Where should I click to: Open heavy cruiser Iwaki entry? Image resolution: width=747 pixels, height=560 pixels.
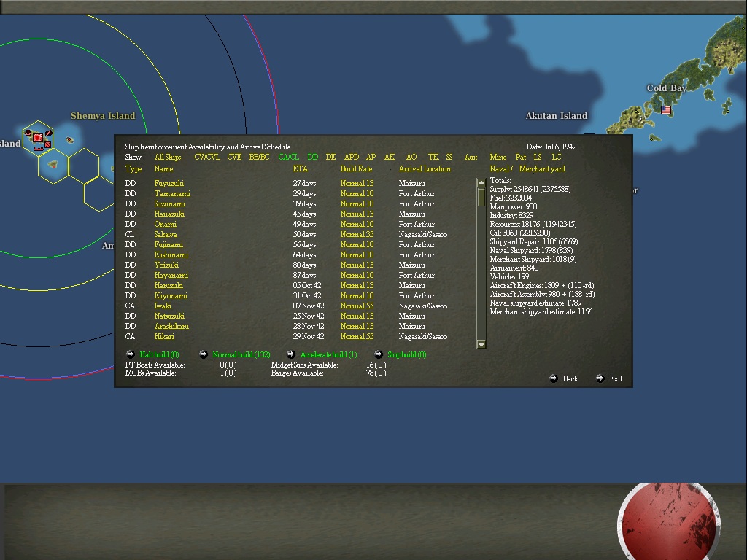tap(163, 306)
